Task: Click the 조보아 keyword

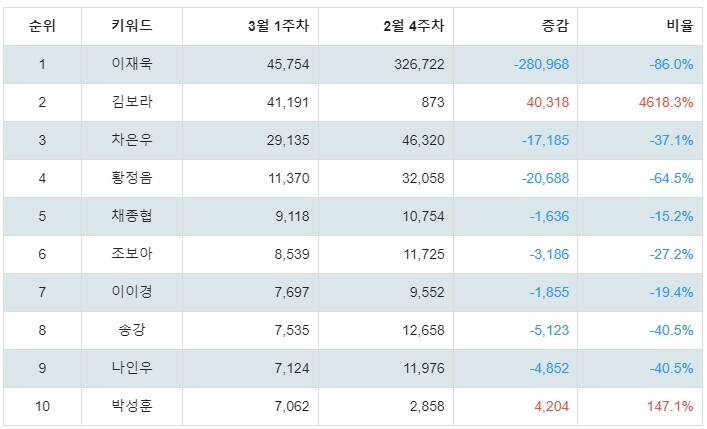Action: [x=132, y=254]
